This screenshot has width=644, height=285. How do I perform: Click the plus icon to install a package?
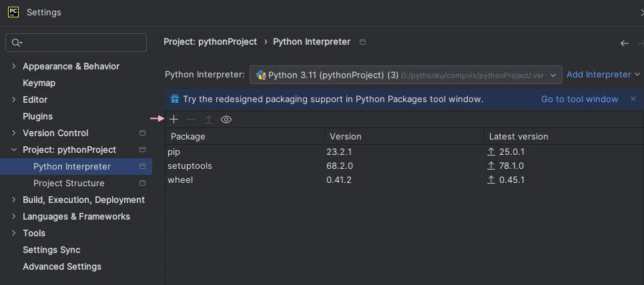(174, 119)
